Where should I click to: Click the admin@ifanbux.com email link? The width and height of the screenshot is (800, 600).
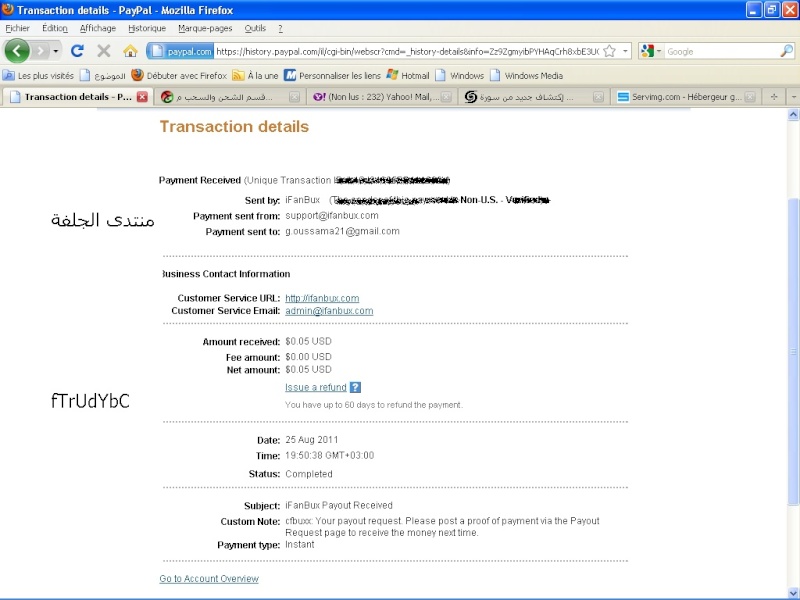click(x=329, y=311)
